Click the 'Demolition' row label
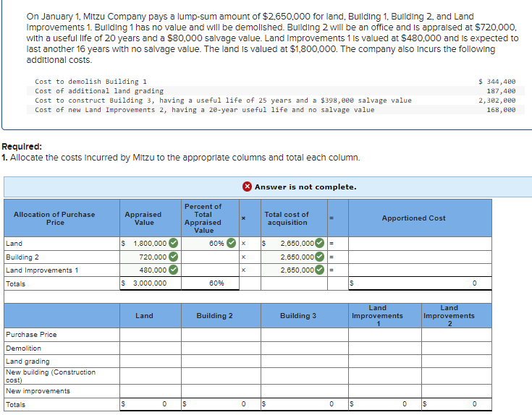This screenshot has width=532, height=415. [x=23, y=348]
